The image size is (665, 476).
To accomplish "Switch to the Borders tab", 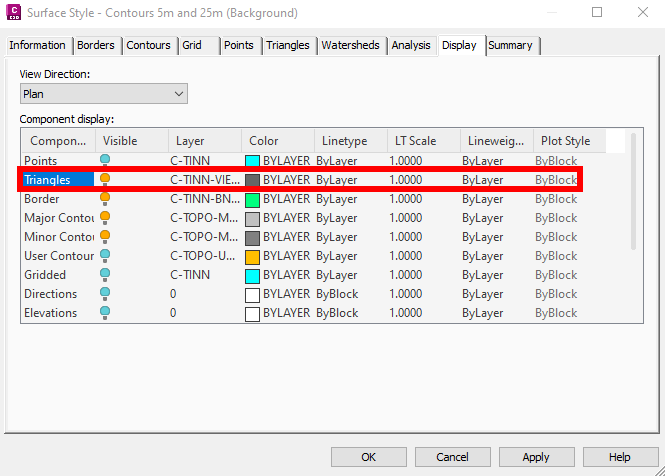I will [x=96, y=45].
